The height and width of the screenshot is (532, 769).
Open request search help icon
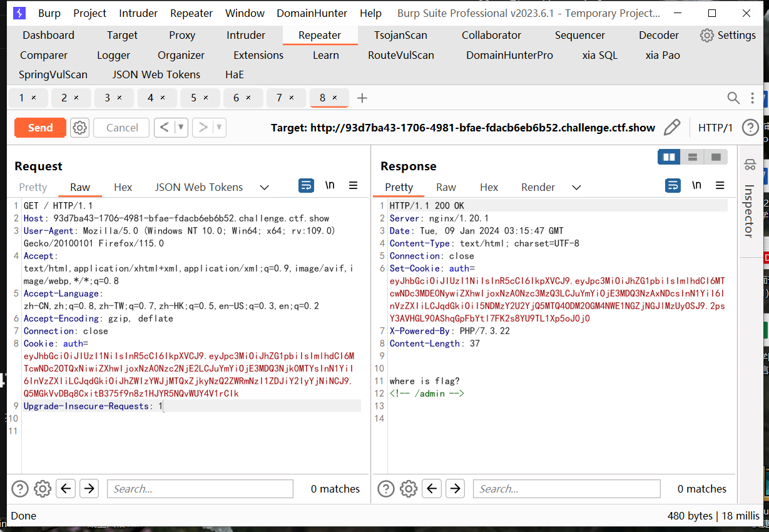(20, 489)
